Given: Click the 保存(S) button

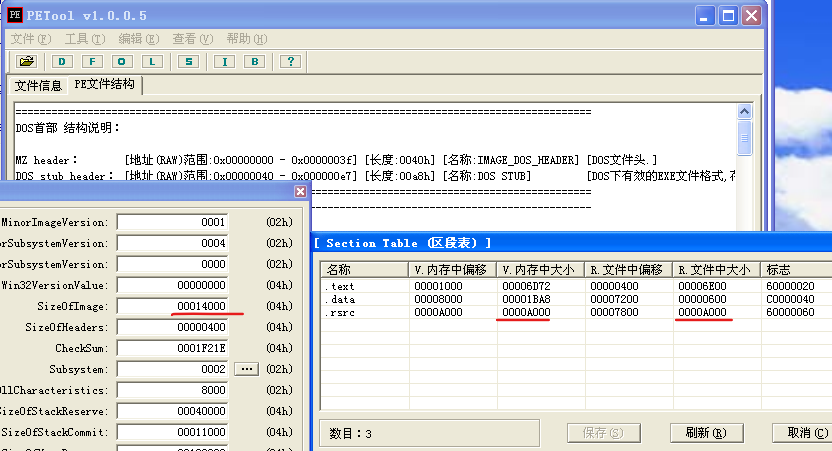Looking at the screenshot, I should coord(603,433).
